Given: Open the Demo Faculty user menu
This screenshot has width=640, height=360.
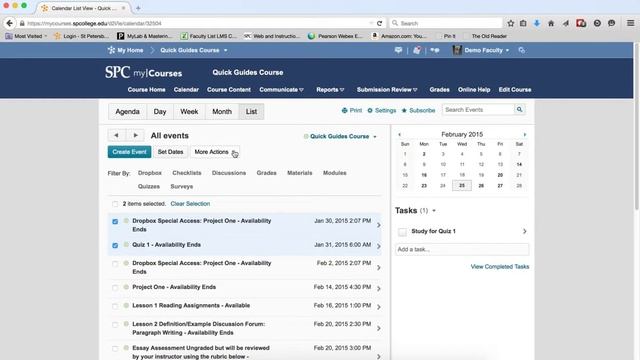Looking at the screenshot, I should point(481,50).
